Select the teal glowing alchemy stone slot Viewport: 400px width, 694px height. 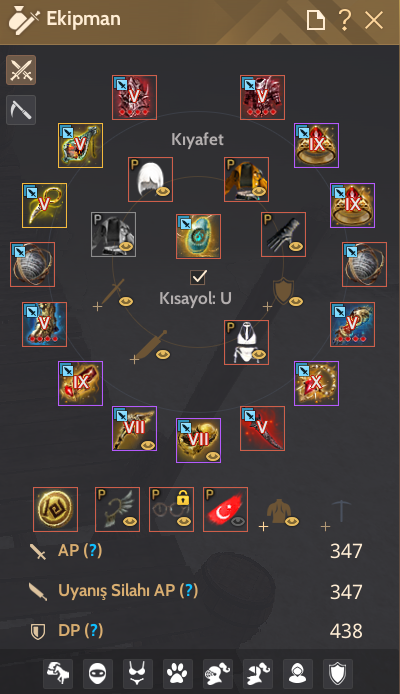[198, 236]
